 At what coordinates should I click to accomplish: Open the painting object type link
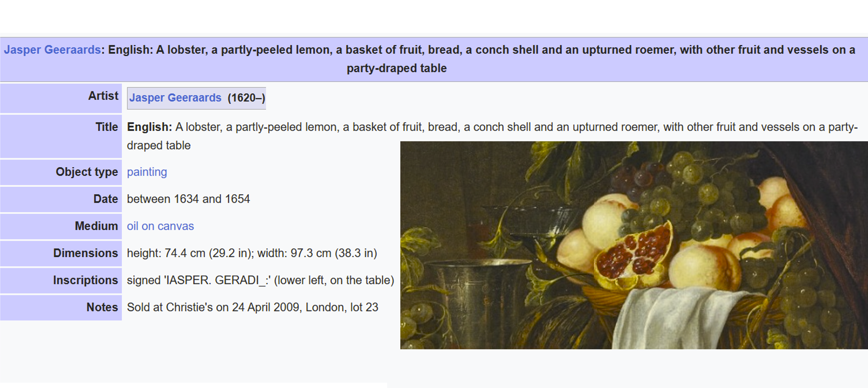tap(147, 172)
